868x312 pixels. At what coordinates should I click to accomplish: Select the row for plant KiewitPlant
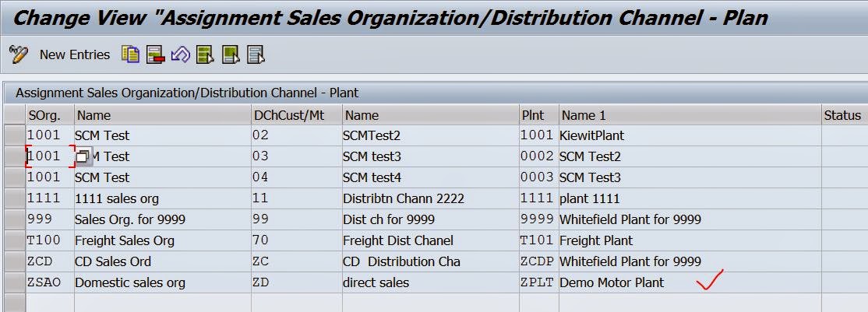pos(13,135)
